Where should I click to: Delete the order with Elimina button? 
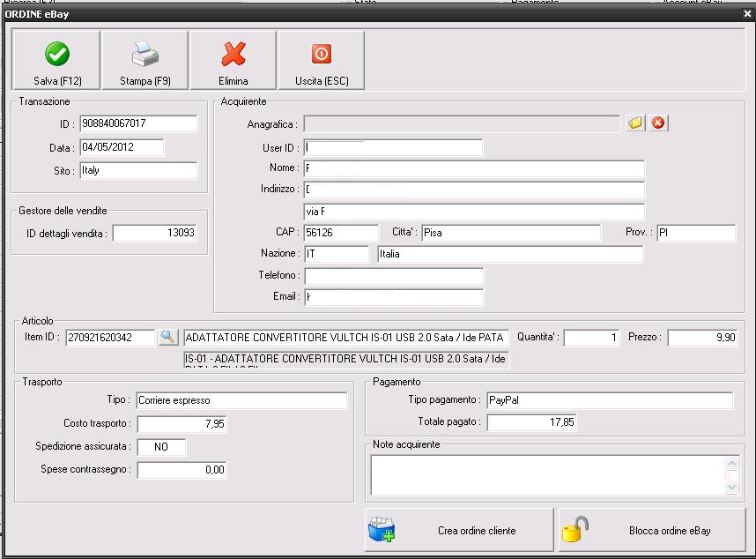[x=233, y=61]
